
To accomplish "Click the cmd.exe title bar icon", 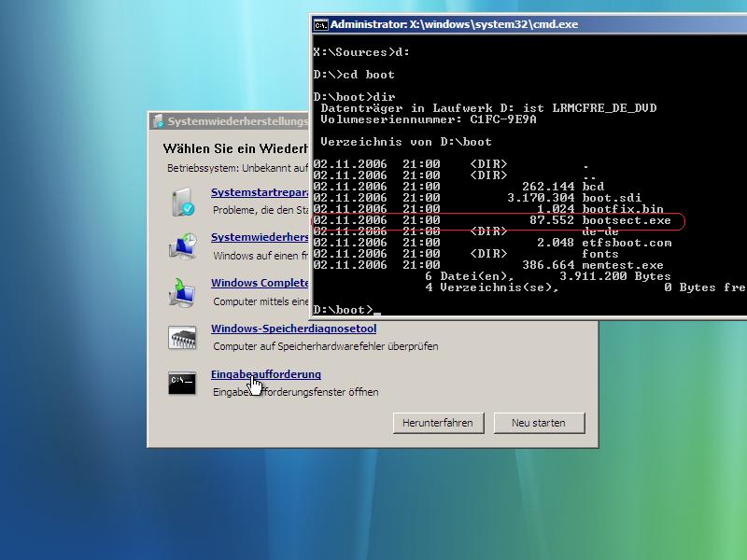I will [x=320, y=25].
